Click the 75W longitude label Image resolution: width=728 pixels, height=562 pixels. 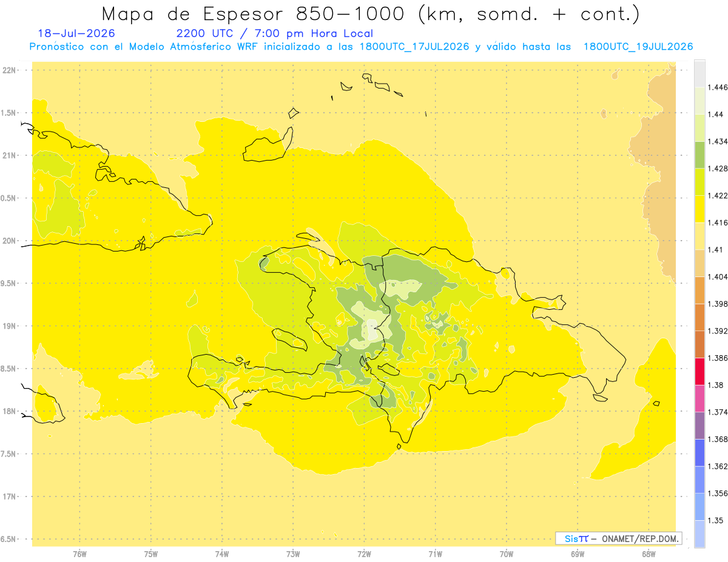click(x=151, y=554)
